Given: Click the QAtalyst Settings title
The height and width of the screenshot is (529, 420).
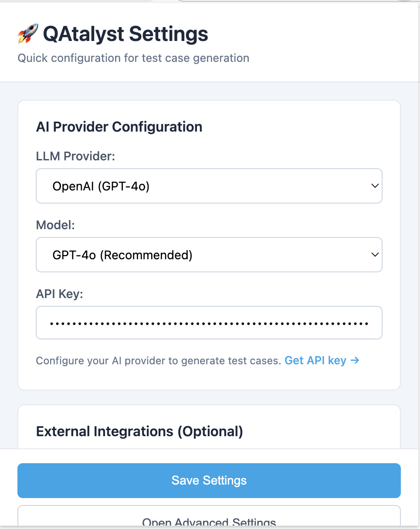Looking at the screenshot, I should [x=125, y=34].
